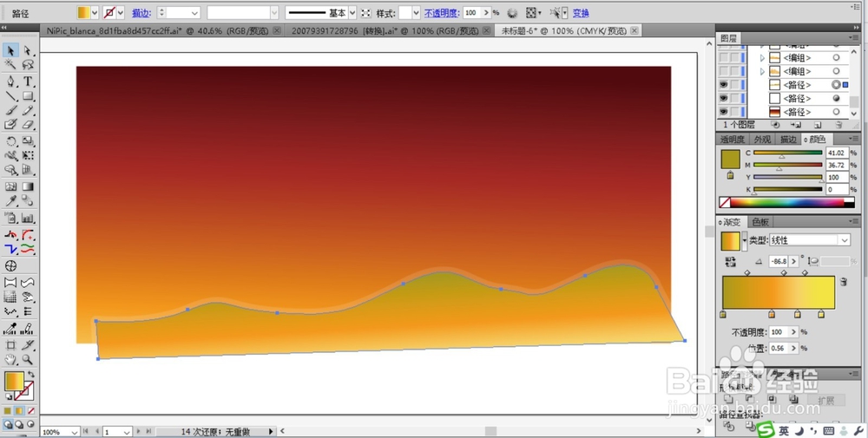Viewport: 868px width, 438px height.
Task: Select the Blend tool
Action: pyautogui.click(x=28, y=201)
